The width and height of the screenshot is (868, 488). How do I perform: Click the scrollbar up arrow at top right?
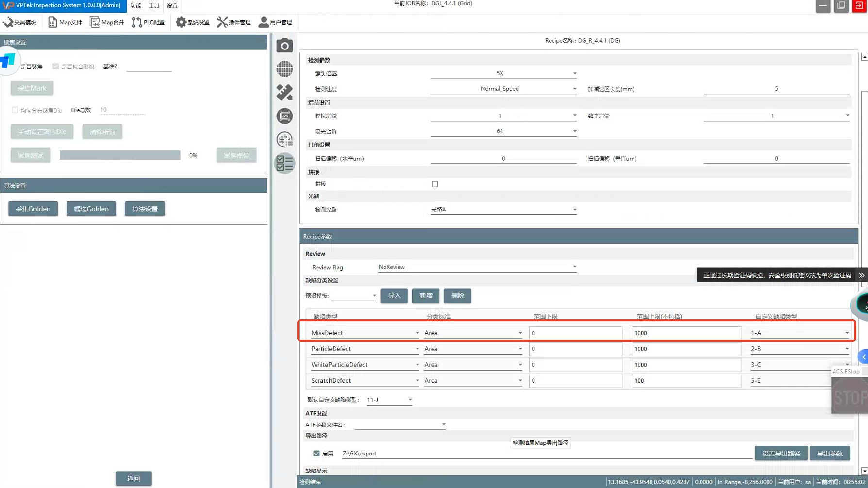pos(865,57)
